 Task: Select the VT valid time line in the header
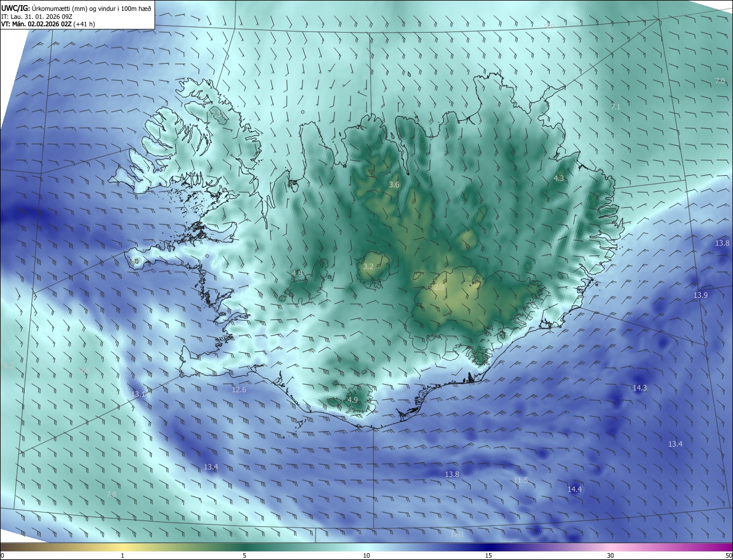[49, 23]
